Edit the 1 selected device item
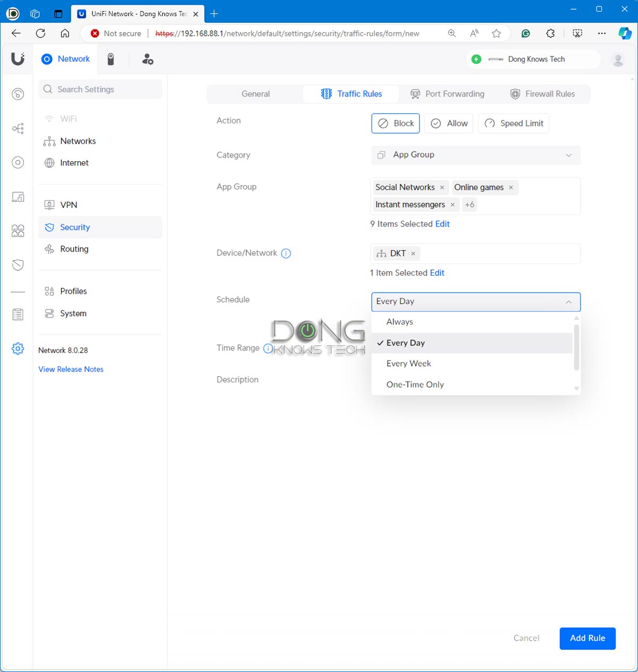Viewport: 638px width, 672px height. [437, 273]
